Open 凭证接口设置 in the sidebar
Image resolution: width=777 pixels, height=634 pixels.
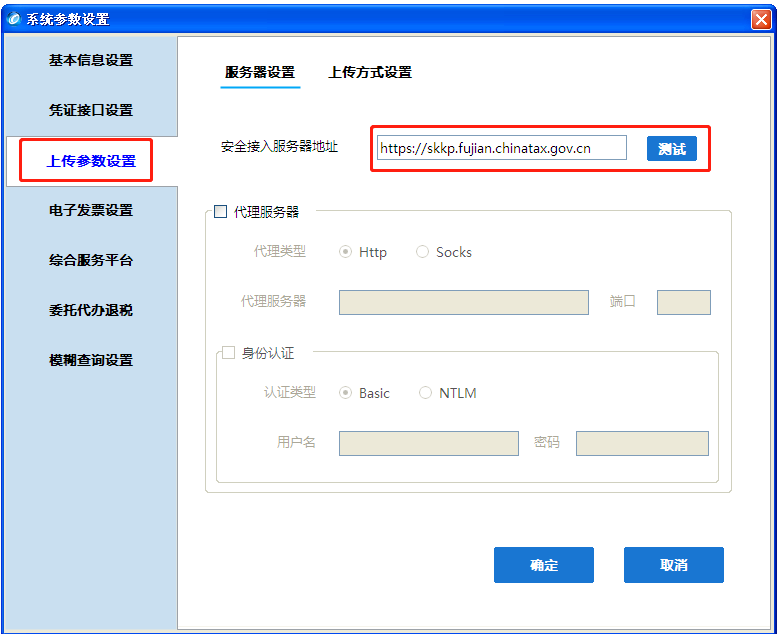point(91,110)
